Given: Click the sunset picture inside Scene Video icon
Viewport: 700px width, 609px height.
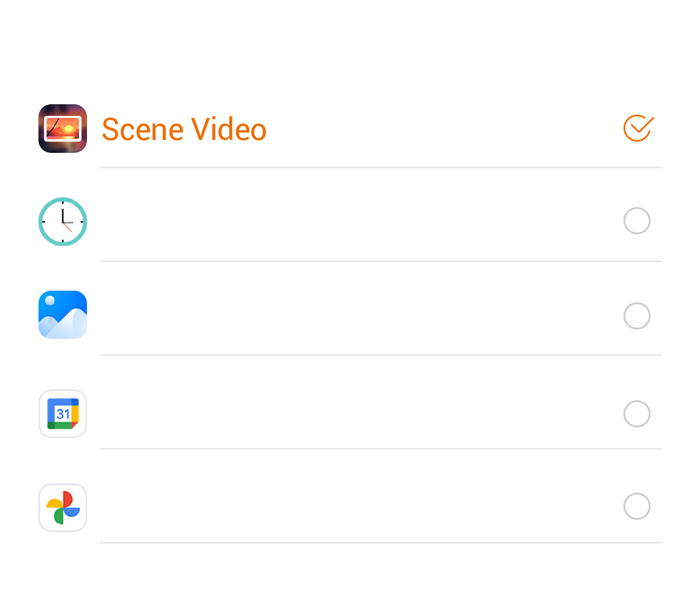Looking at the screenshot, I should click(x=63, y=128).
